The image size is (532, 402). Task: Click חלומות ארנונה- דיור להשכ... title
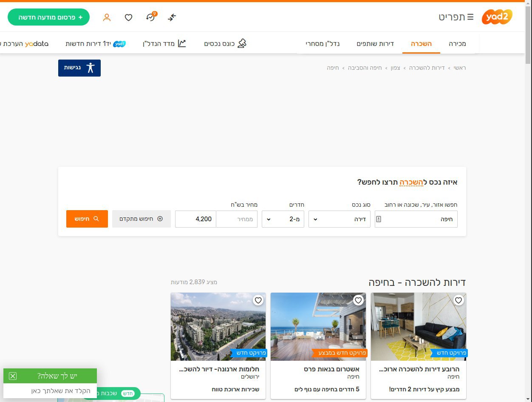[220, 369]
